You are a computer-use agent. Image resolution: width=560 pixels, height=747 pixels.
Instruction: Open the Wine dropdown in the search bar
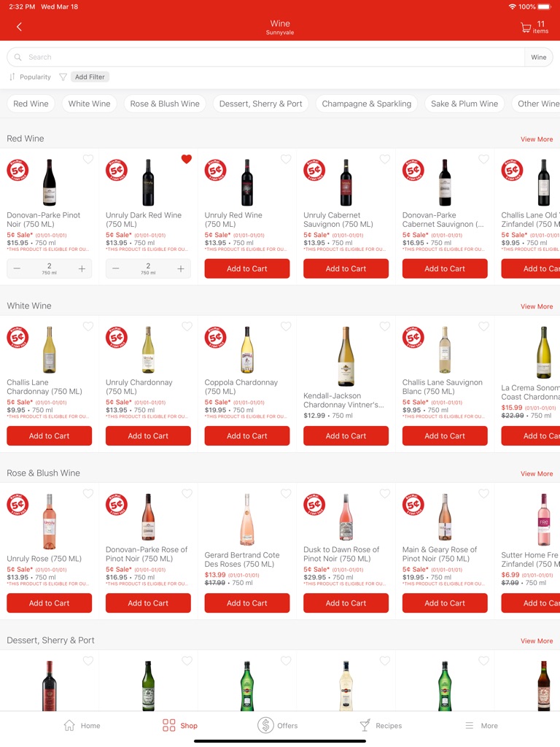tap(538, 56)
